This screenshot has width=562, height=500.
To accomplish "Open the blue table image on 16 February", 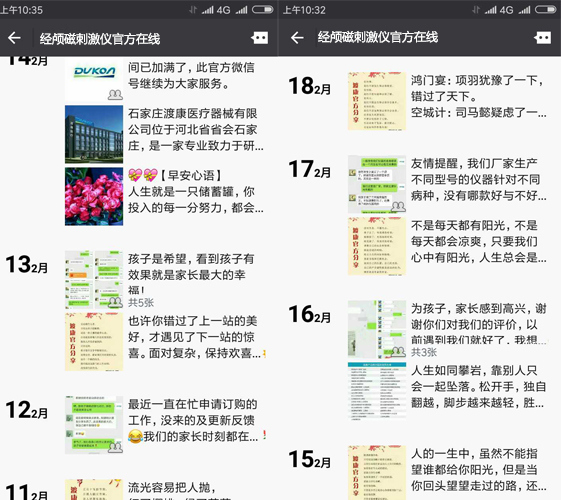I will click(x=377, y=391).
